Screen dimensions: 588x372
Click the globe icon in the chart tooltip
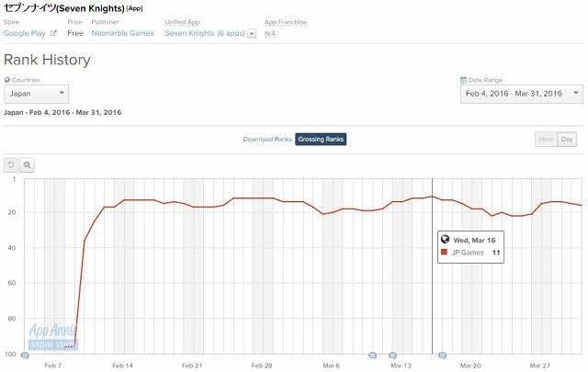tap(445, 240)
